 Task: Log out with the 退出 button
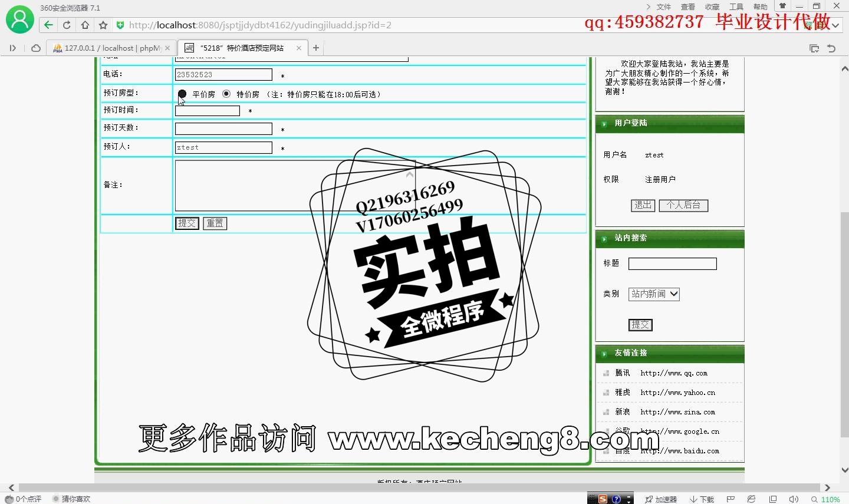click(x=643, y=205)
